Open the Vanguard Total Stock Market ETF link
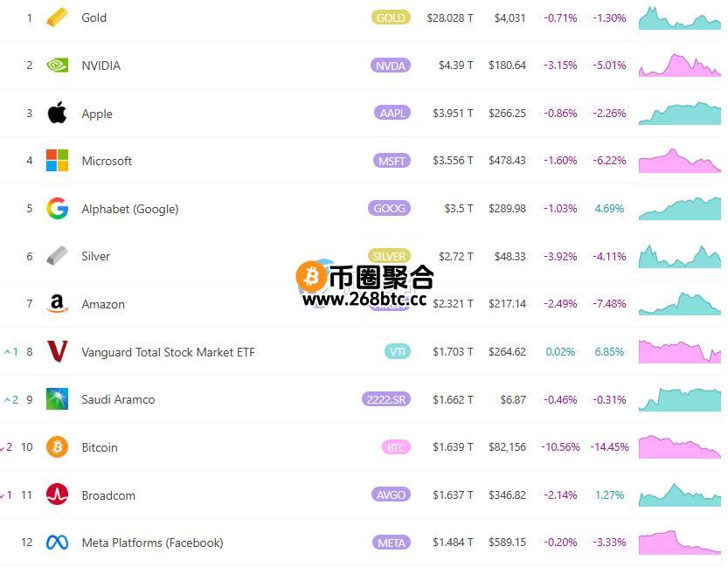728x567 pixels. pyautogui.click(x=168, y=352)
